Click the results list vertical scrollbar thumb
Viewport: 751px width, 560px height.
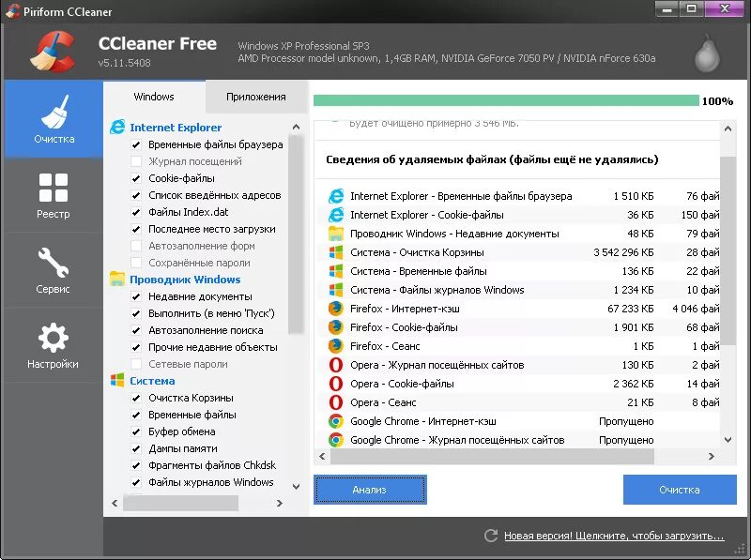tap(728, 250)
